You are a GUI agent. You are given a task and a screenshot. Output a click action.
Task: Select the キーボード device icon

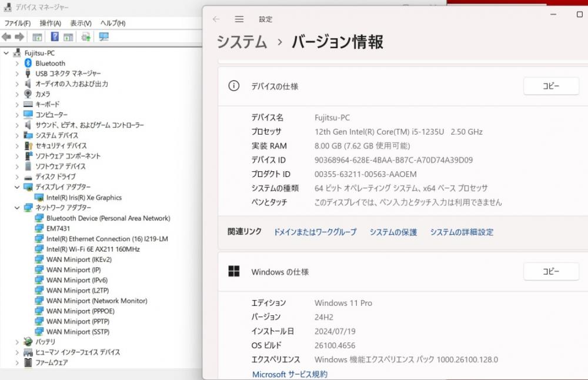[x=28, y=104]
